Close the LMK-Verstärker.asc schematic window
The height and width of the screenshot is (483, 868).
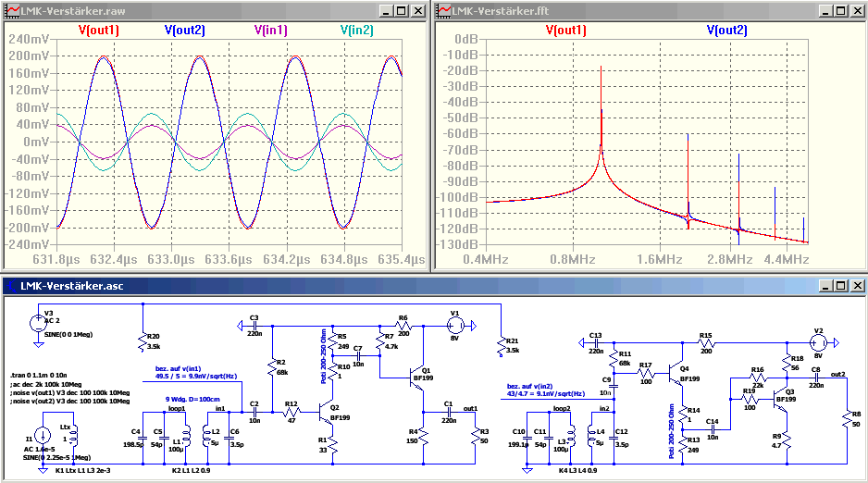pyautogui.click(x=858, y=286)
